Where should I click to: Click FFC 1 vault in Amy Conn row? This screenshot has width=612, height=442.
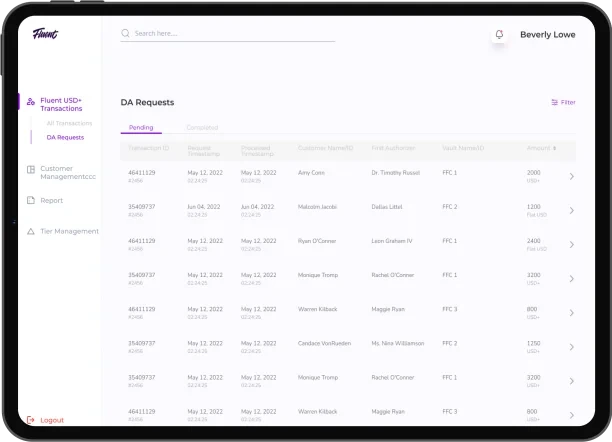point(450,173)
